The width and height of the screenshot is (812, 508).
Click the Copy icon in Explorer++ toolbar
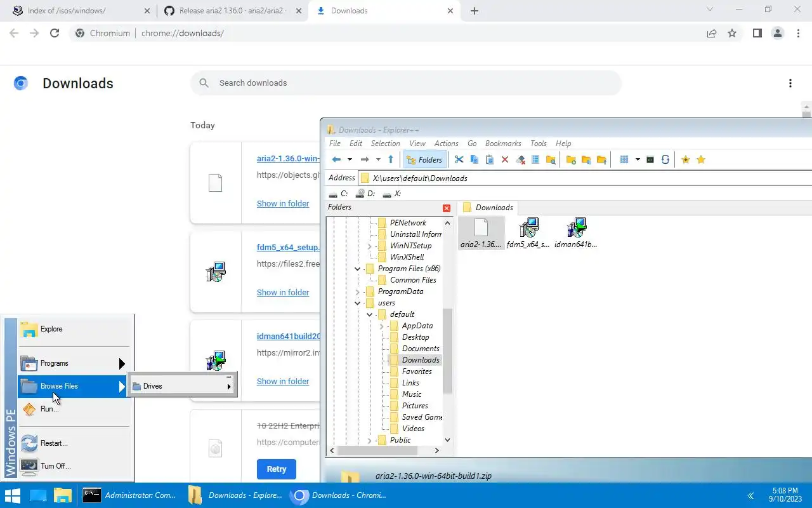474,159
